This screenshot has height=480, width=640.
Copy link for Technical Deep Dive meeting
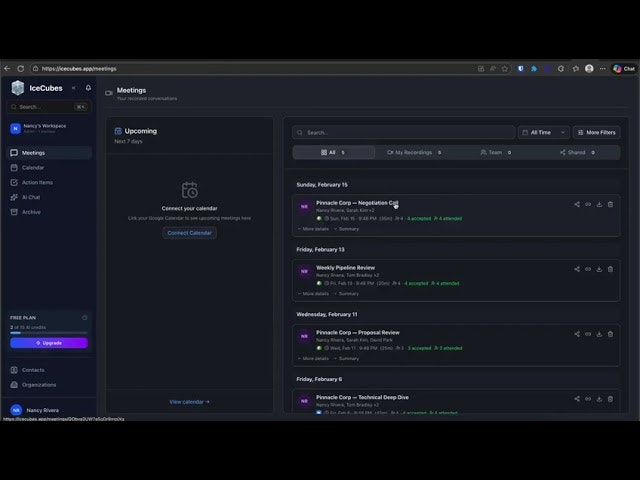pyautogui.click(x=588, y=399)
